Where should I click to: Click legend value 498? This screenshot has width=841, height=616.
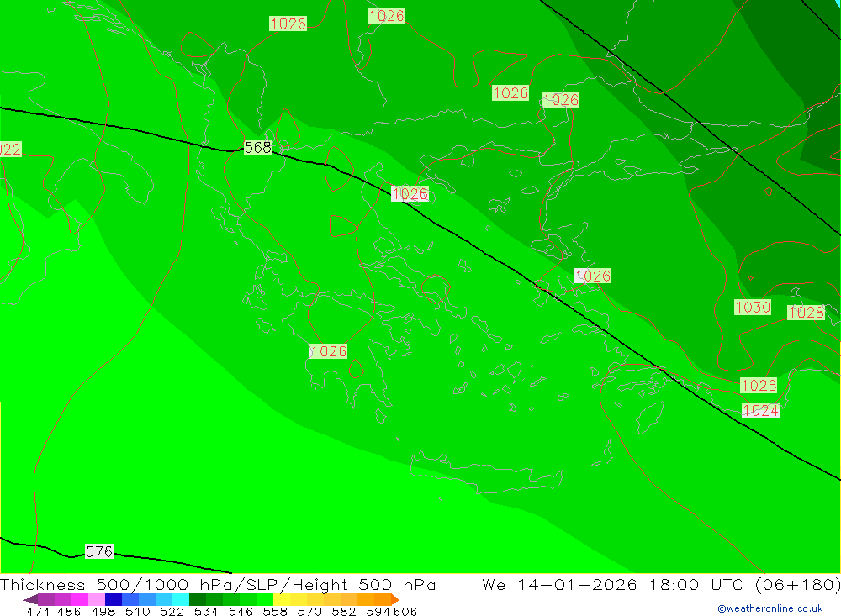[x=103, y=611]
